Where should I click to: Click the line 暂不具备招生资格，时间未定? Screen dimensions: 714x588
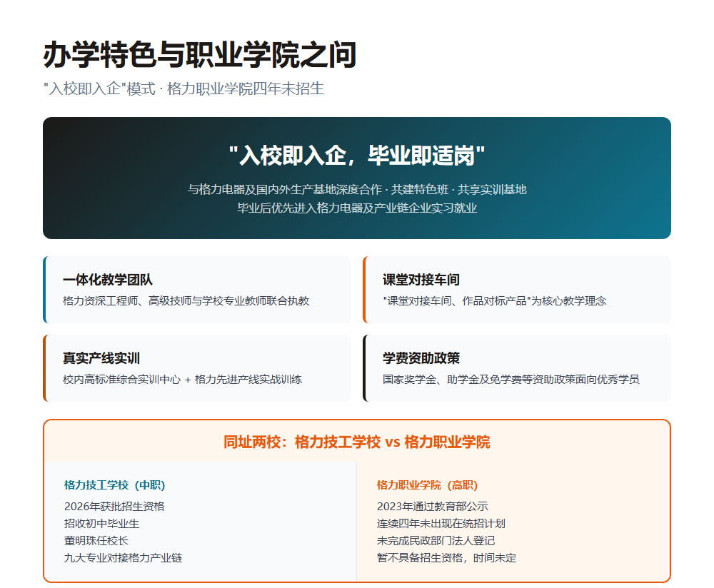[447, 558]
